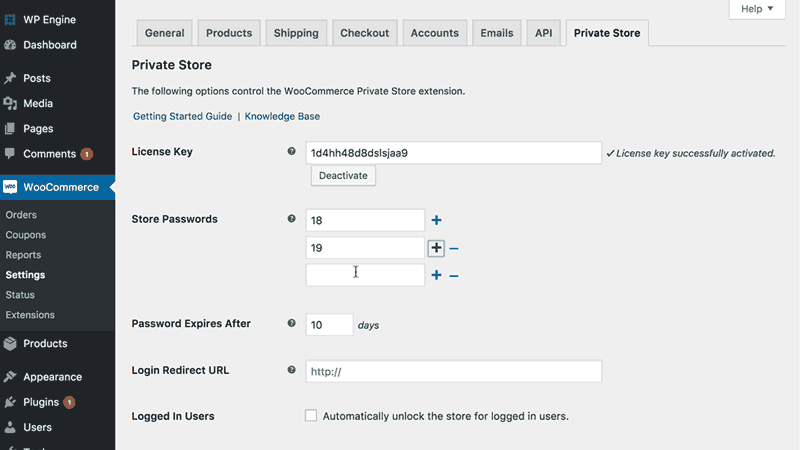Remove the password 19 row

point(454,248)
